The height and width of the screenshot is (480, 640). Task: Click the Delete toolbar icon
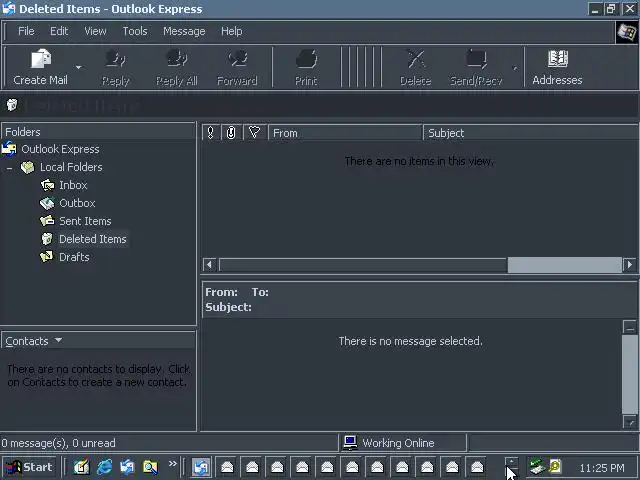(x=416, y=67)
